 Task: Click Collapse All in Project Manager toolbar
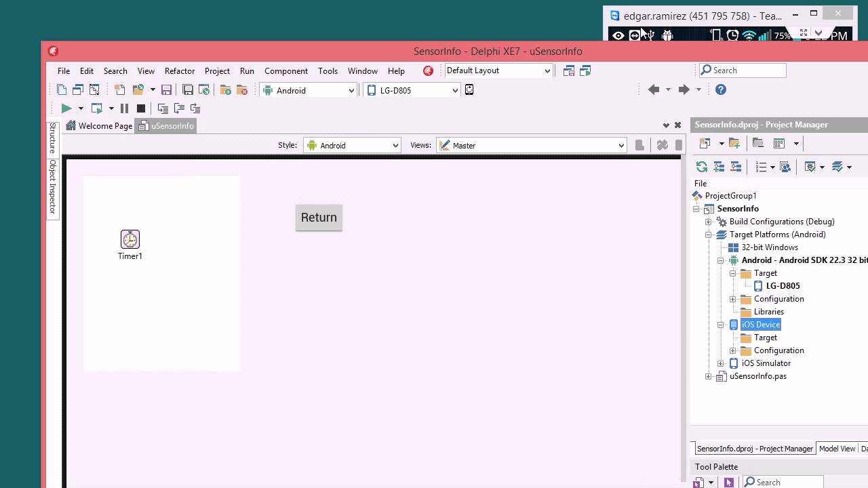click(x=736, y=167)
